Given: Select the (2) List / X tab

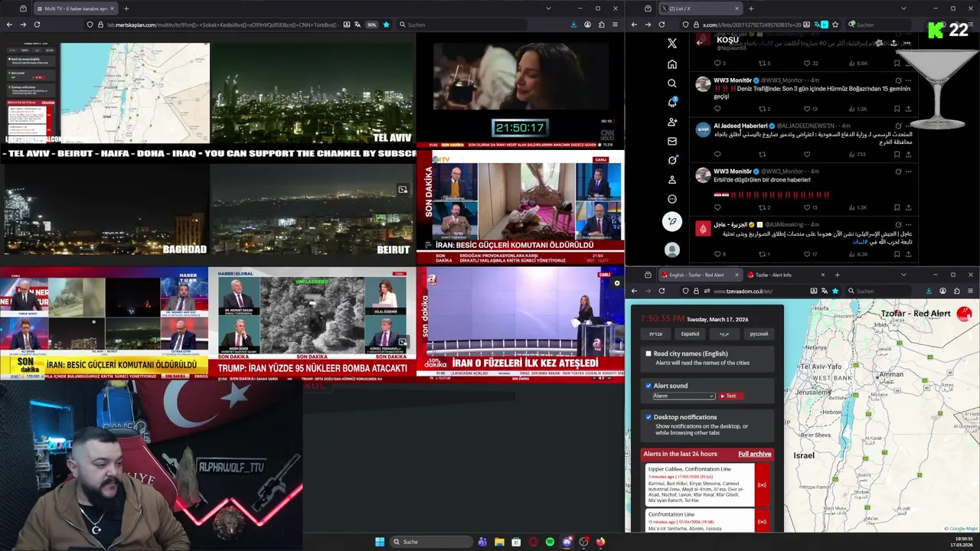Looking at the screenshot, I should pyautogui.click(x=701, y=8).
